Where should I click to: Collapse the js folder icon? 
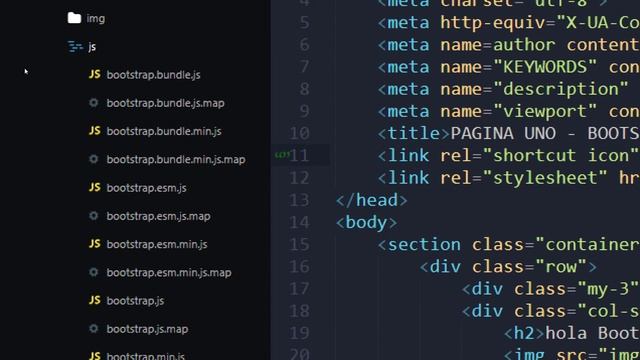click(x=75, y=47)
